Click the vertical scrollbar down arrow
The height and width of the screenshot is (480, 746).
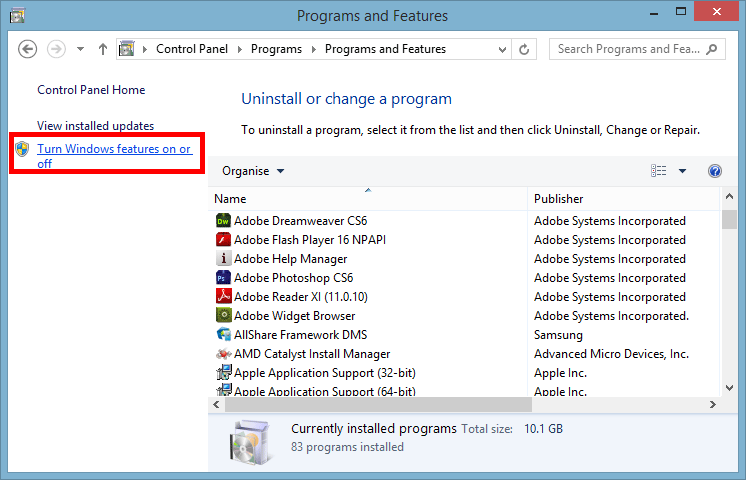point(729,388)
